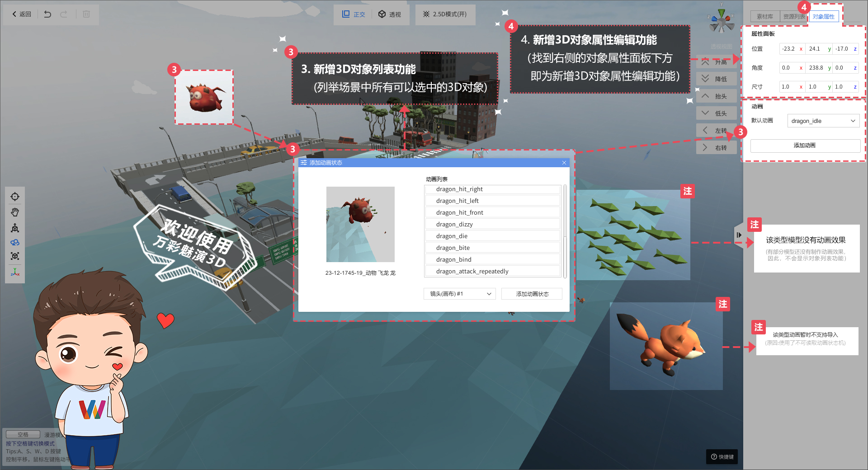Screen dimensions: 868x470
Task: Switch to 正交 orthographic view
Action: (x=354, y=14)
